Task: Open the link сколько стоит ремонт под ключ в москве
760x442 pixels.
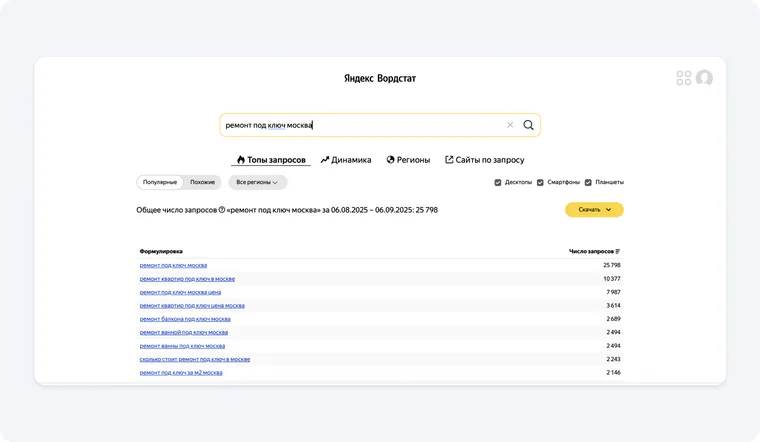Action: [195, 359]
